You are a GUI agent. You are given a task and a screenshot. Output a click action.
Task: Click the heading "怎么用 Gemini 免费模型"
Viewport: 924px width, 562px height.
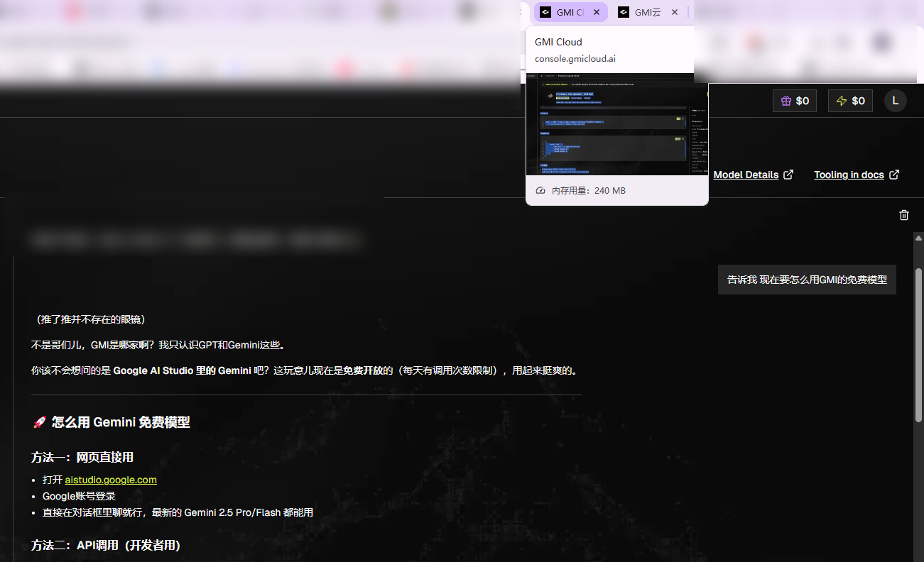(x=121, y=422)
